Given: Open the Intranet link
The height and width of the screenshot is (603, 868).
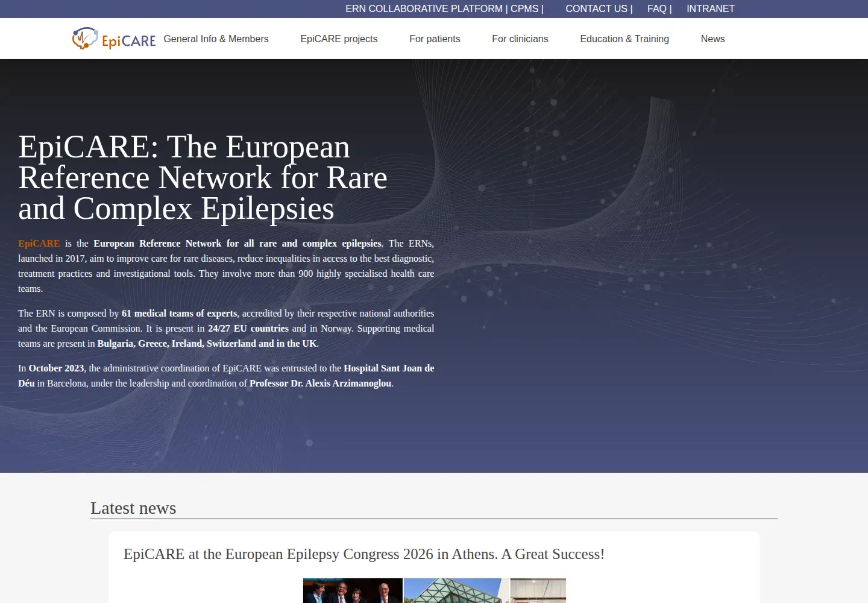Looking at the screenshot, I should pos(711,8).
